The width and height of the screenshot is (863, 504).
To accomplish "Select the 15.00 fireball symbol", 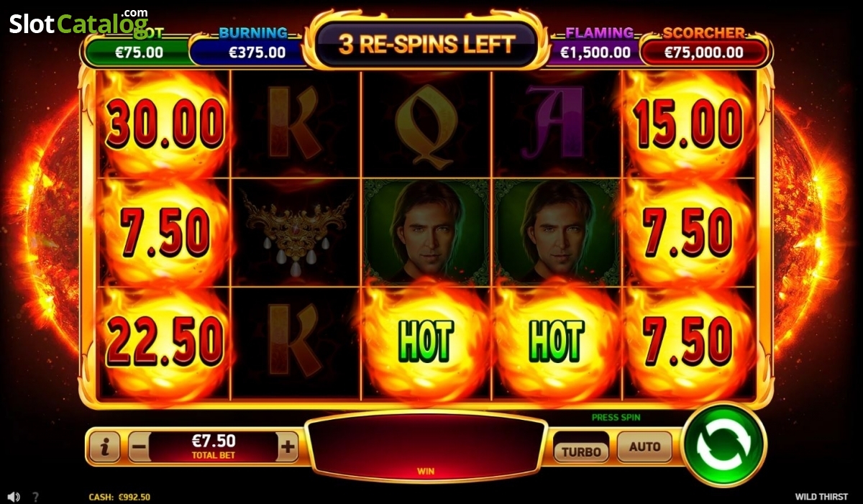I will pos(688,124).
